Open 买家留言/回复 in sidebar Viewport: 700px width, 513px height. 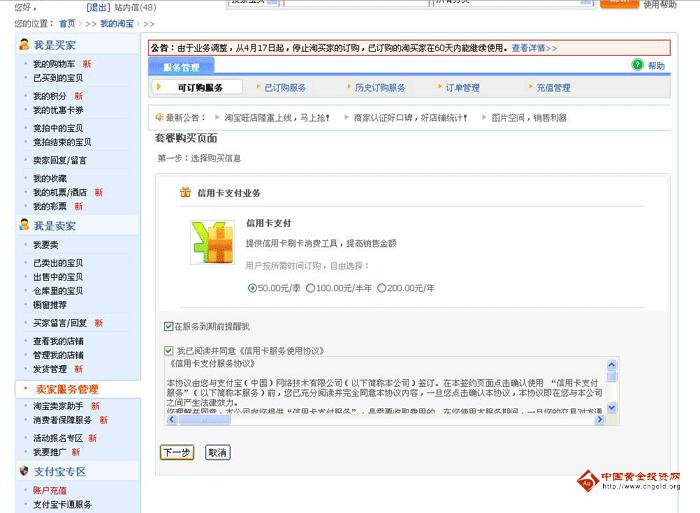[60, 323]
